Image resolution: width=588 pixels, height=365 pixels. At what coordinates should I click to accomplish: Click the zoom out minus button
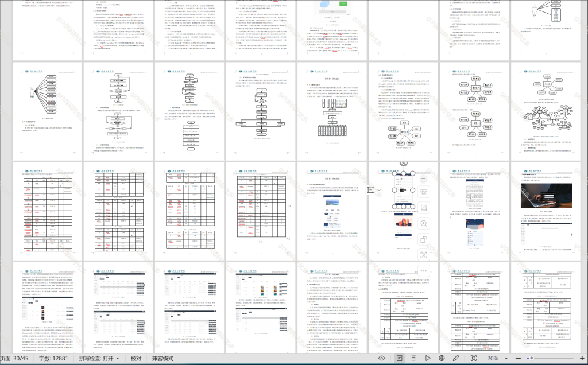point(519,358)
